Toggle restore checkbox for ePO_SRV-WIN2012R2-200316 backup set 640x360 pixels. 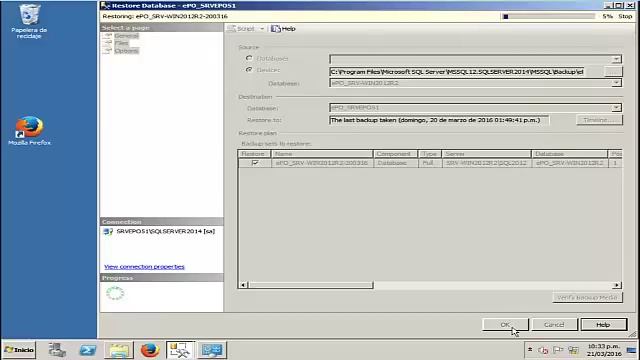point(255,163)
